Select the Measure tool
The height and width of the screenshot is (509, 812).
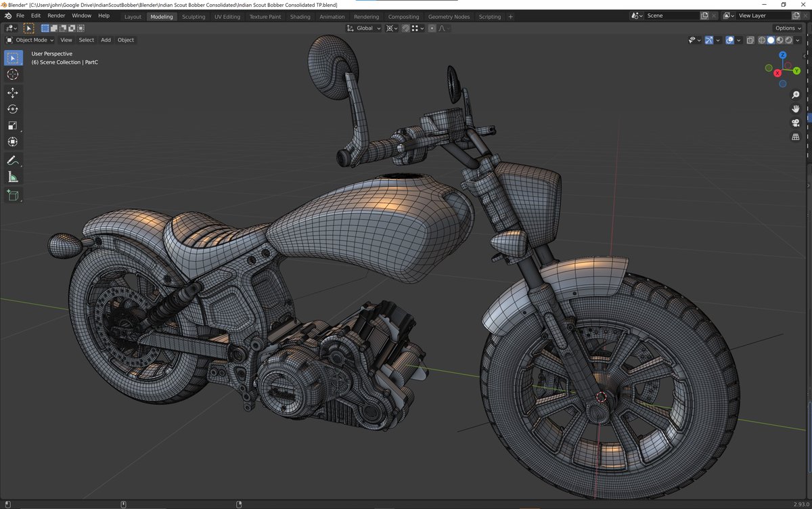coord(13,177)
